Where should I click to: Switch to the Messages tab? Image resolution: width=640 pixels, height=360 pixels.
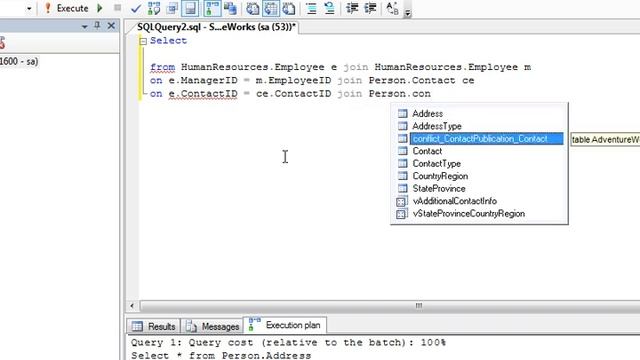pos(212,326)
